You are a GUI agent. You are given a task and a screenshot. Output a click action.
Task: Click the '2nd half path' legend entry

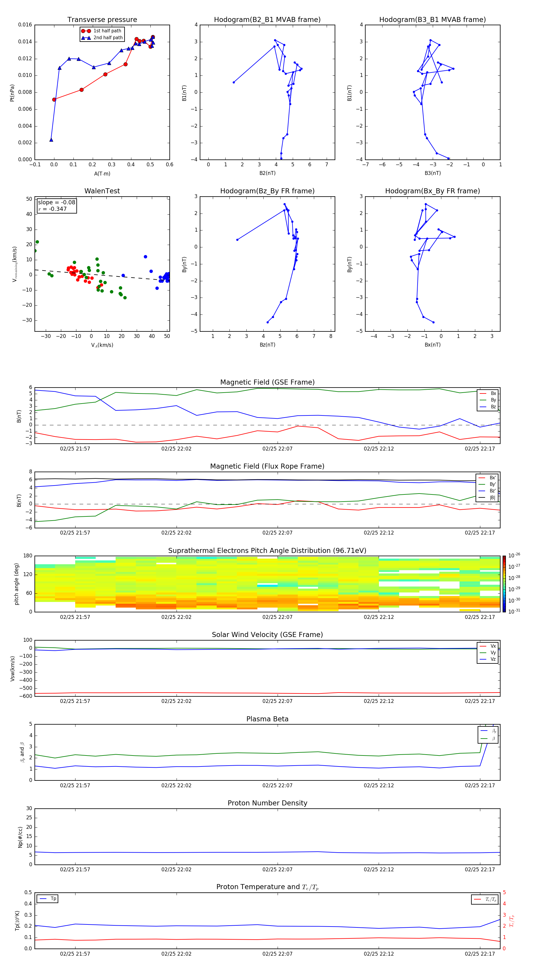tap(102, 38)
